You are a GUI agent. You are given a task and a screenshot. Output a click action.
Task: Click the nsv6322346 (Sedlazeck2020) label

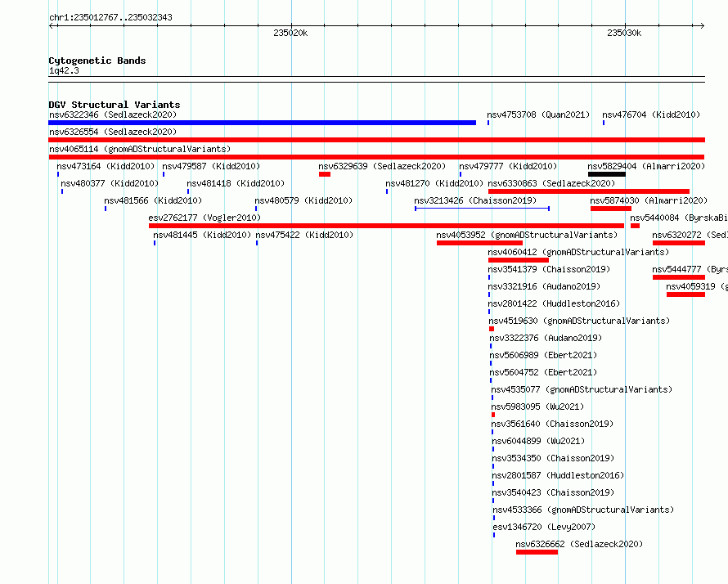tap(113, 115)
